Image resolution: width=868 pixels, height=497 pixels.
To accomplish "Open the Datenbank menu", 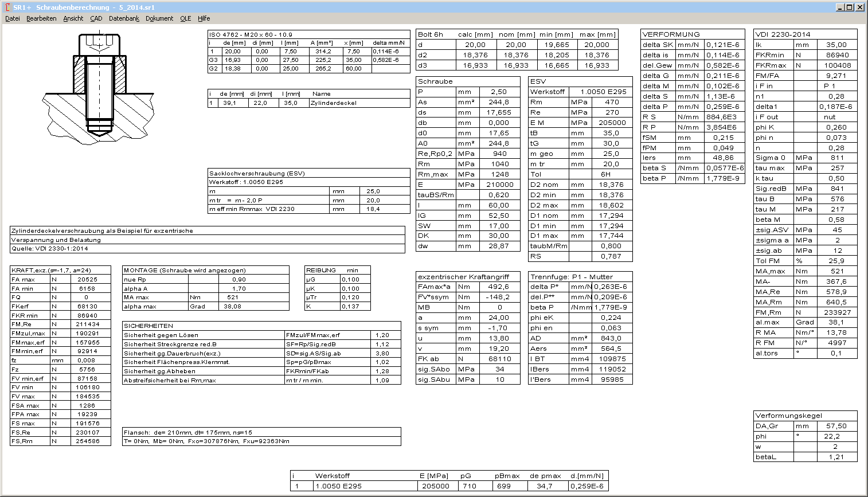I will (124, 18).
